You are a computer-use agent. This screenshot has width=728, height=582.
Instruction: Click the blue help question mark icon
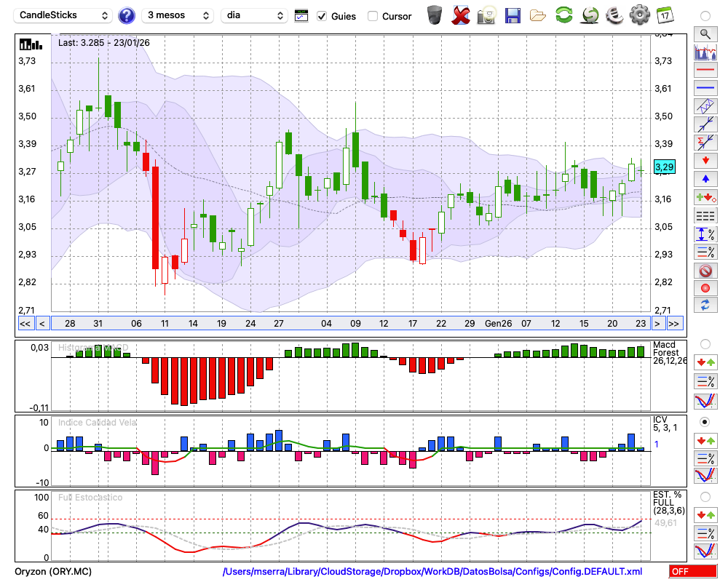pyautogui.click(x=127, y=15)
